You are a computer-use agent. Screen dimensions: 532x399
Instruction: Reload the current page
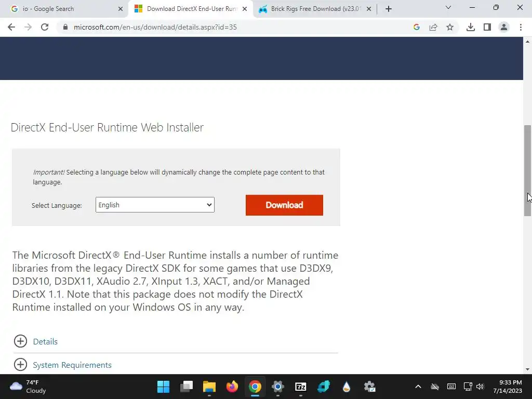[x=45, y=27]
